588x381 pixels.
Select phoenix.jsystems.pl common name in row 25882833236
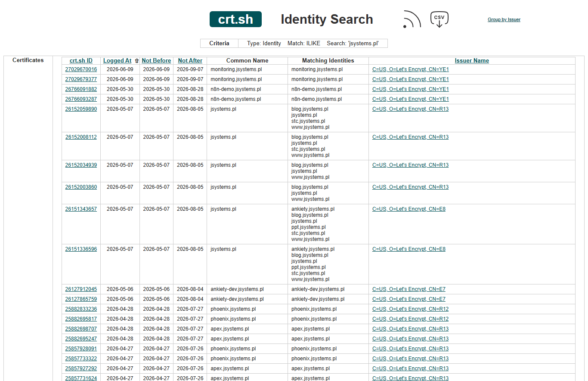[x=233, y=309]
